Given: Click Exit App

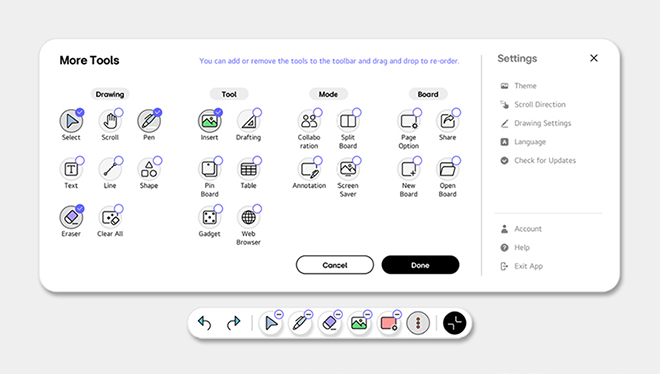Looking at the screenshot, I should (x=522, y=266).
